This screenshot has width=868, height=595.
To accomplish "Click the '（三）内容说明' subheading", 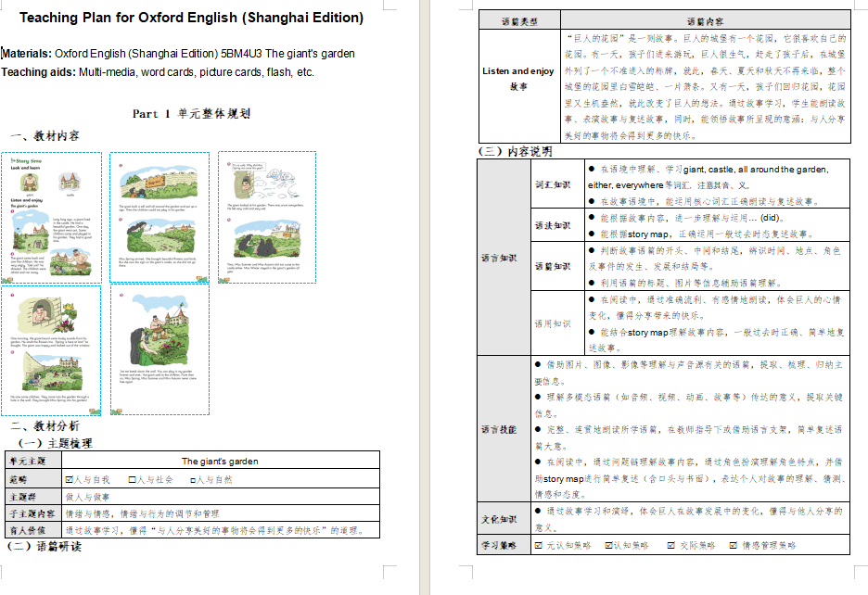I will [x=516, y=151].
